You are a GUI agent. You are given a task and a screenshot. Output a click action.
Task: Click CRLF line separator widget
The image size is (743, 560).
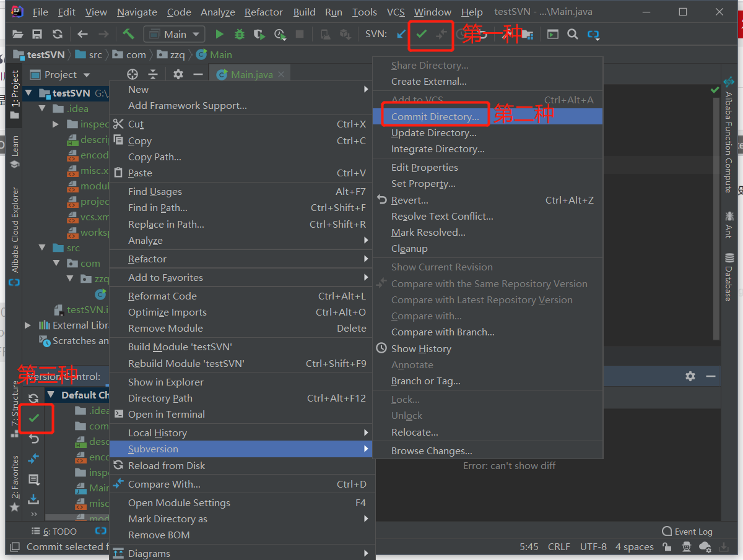tap(559, 547)
